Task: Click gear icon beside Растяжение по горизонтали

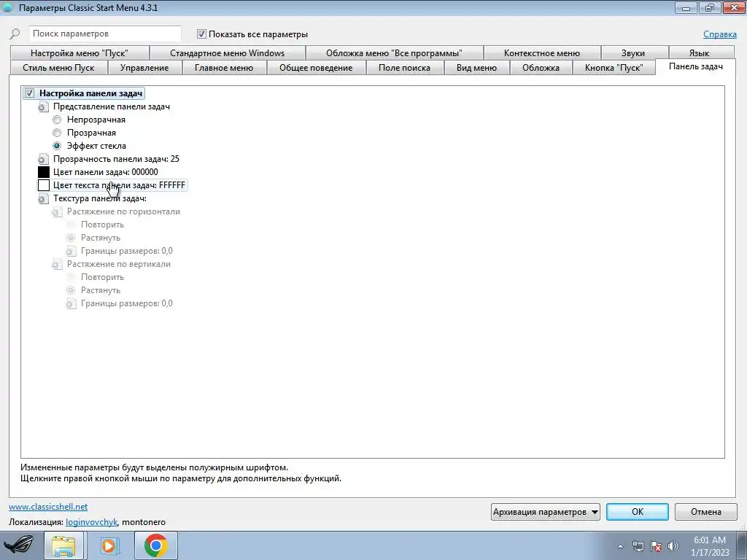Action: (57, 211)
